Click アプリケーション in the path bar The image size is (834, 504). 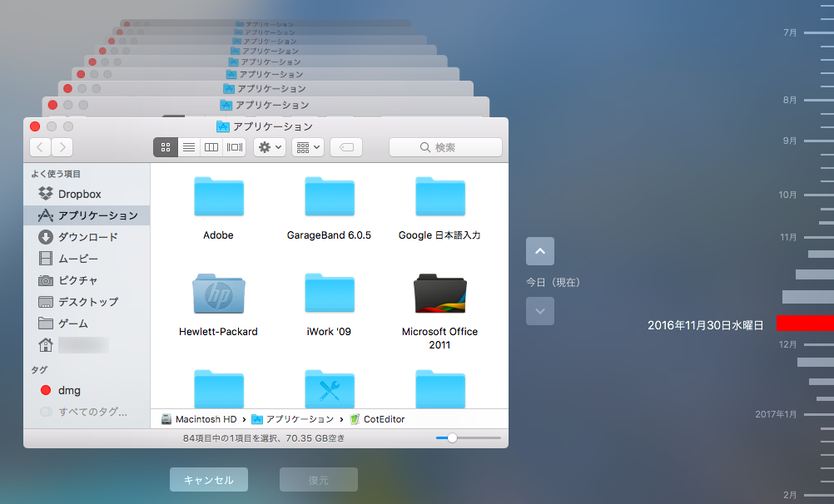[292, 419]
